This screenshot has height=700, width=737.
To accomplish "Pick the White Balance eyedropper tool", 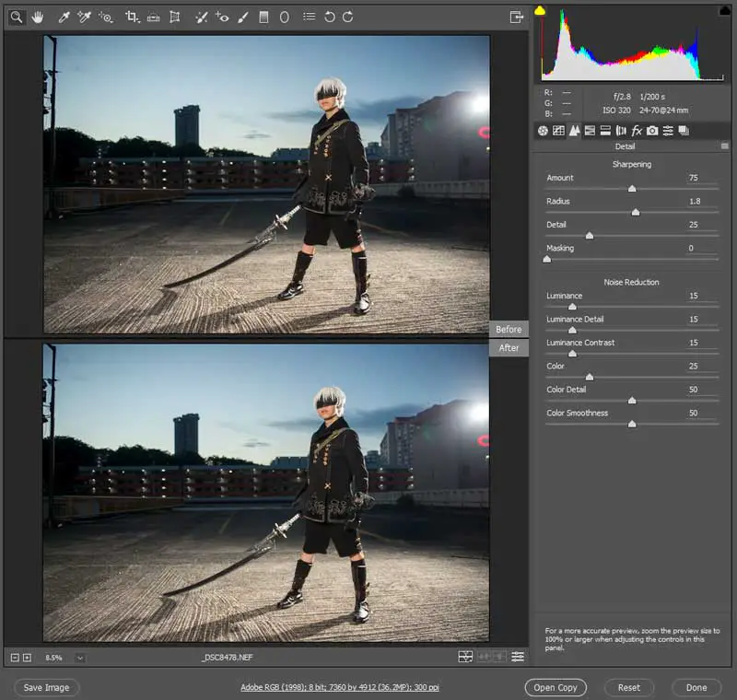I will (64, 17).
